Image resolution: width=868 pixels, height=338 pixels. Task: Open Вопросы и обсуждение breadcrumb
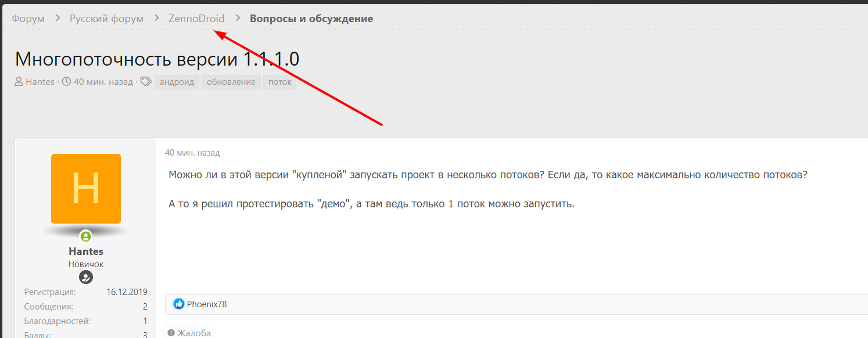(311, 19)
